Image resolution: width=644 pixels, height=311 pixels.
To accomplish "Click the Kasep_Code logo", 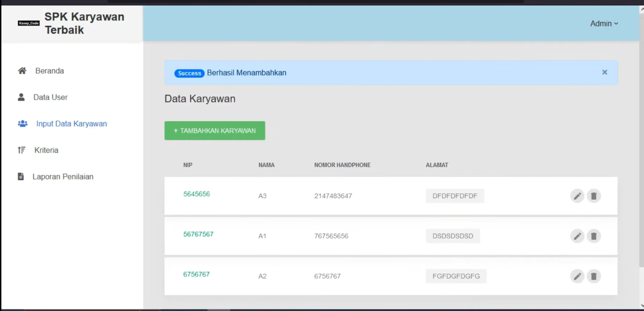I will click(x=29, y=23).
